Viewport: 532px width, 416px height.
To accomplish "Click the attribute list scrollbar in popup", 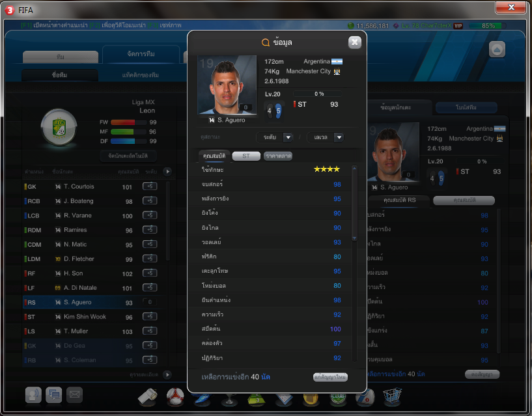I will click(354, 203).
